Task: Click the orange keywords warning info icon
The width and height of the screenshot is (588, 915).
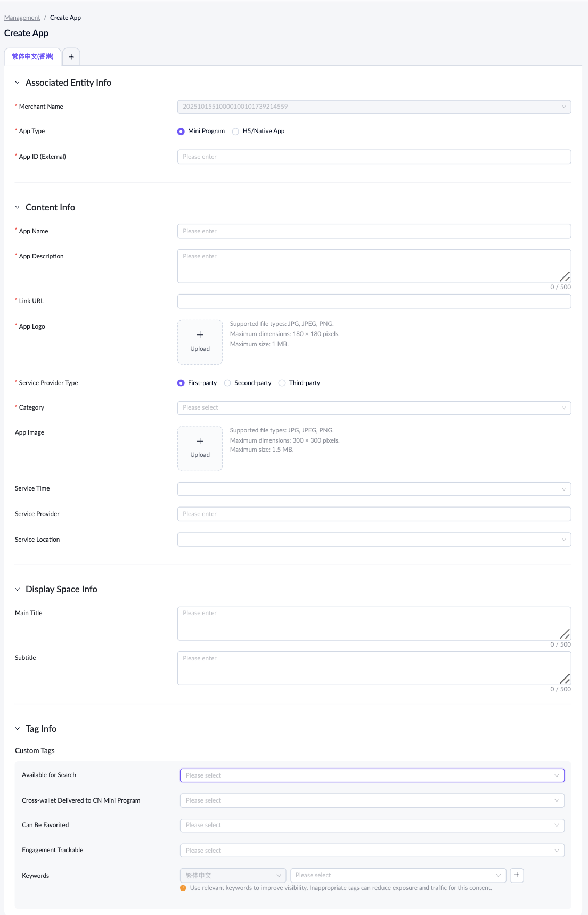Action: point(183,888)
